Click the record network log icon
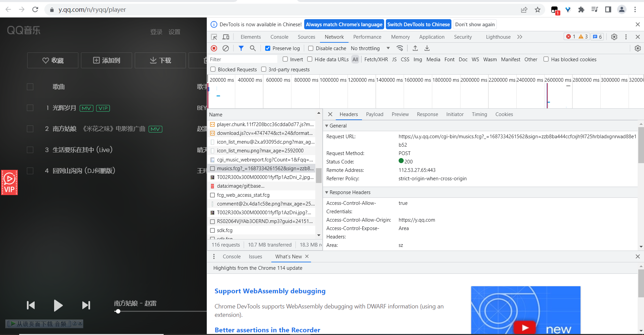The height and width of the screenshot is (335, 644). [214, 48]
